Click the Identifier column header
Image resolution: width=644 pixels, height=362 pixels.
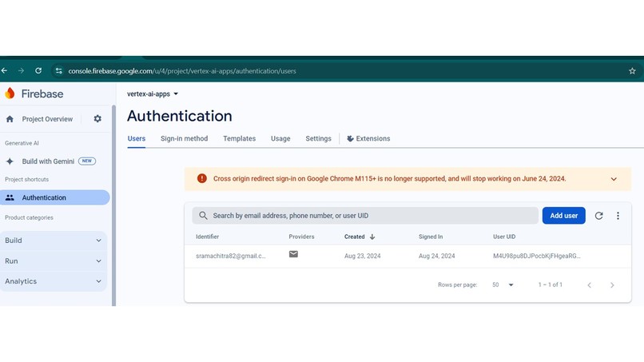click(x=208, y=237)
